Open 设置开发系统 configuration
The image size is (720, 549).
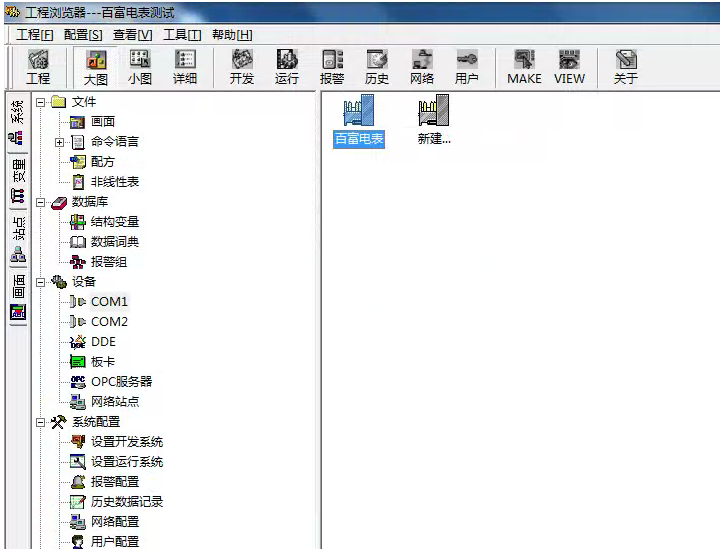pos(127,442)
